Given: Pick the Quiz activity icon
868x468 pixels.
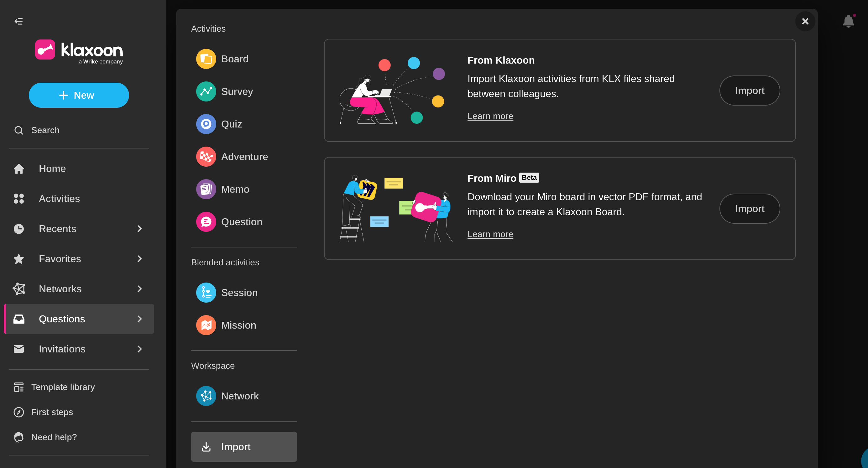Looking at the screenshot, I should click(206, 124).
